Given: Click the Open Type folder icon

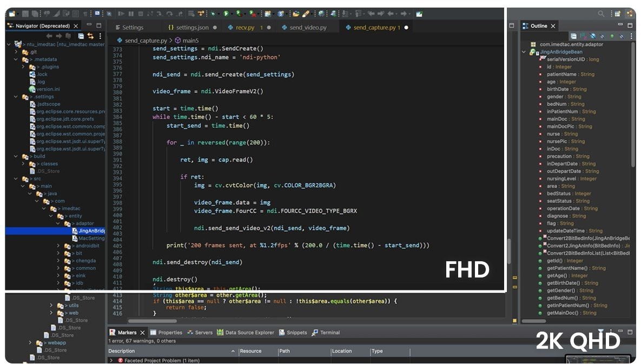Looking at the screenshot, I should [295, 14].
